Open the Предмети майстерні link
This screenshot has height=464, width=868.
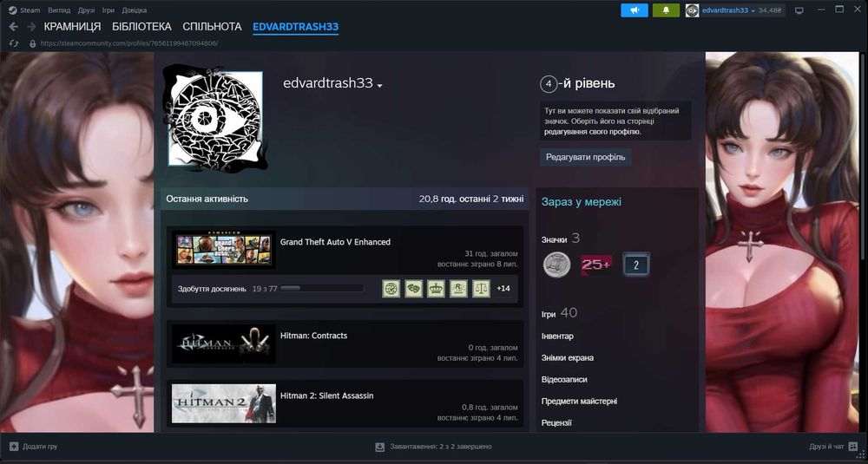[579, 401]
